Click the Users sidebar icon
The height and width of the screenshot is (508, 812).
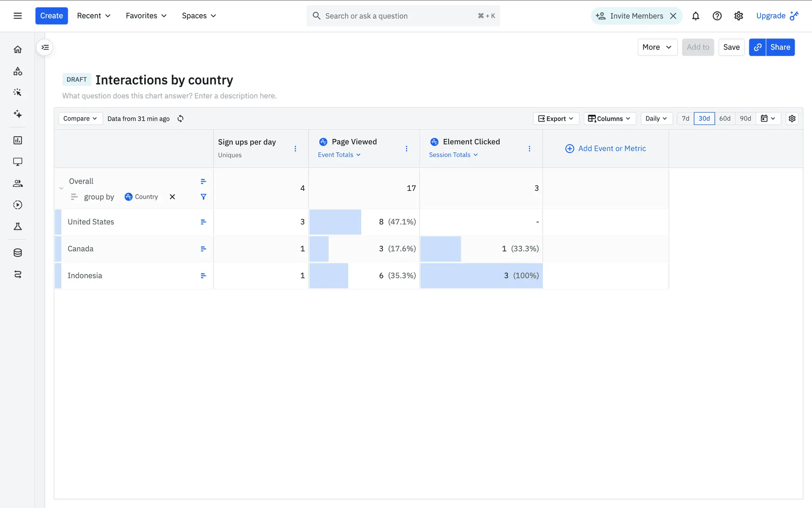click(18, 183)
